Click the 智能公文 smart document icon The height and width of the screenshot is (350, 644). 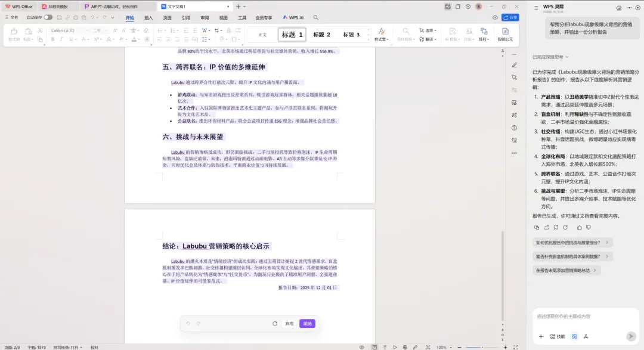[505, 35]
